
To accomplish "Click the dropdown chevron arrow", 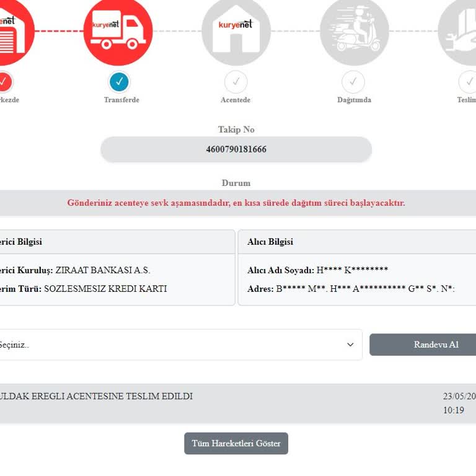I will pyautogui.click(x=350, y=345).
